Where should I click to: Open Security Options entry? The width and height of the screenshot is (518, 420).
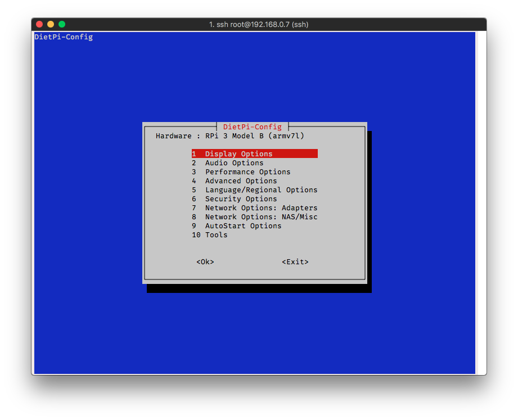pyautogui.click(x=234, y=199)
